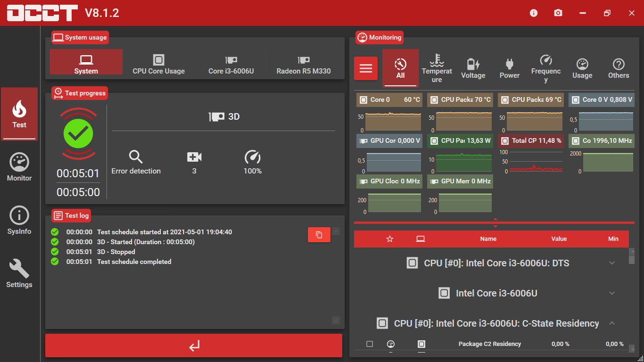The width and height of the screenshot is (644, 362).
Task: Click the Error detection magnifier icon
Action: (x=136, y=157)
